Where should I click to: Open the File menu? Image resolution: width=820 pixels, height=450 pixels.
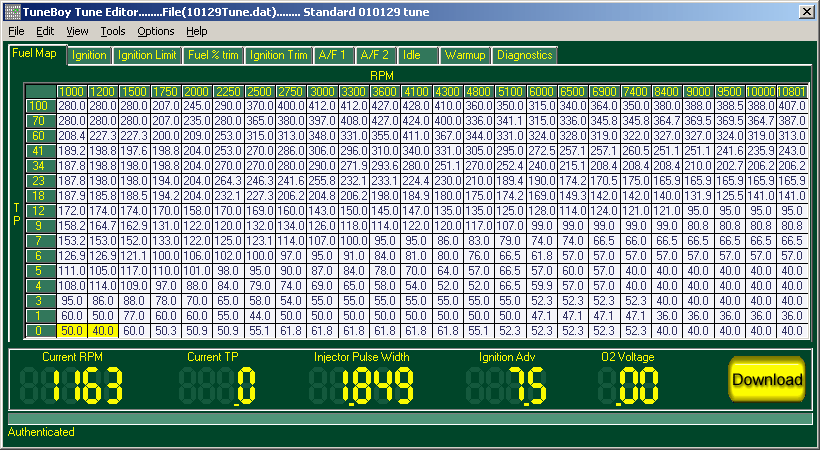coord(16,31)
